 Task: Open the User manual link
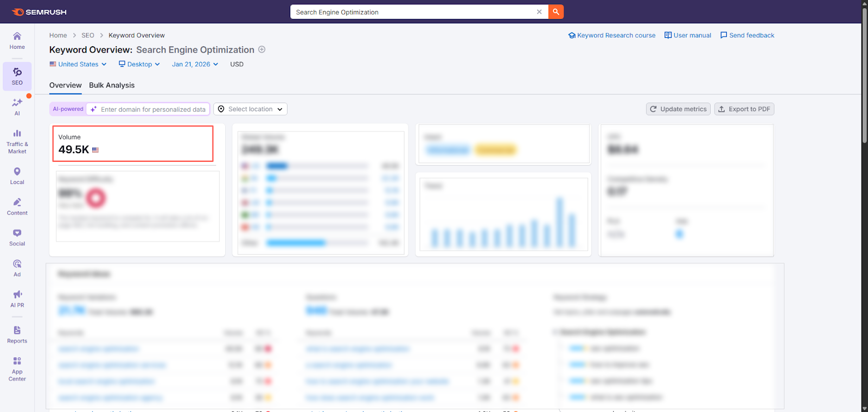pos(688,35)
